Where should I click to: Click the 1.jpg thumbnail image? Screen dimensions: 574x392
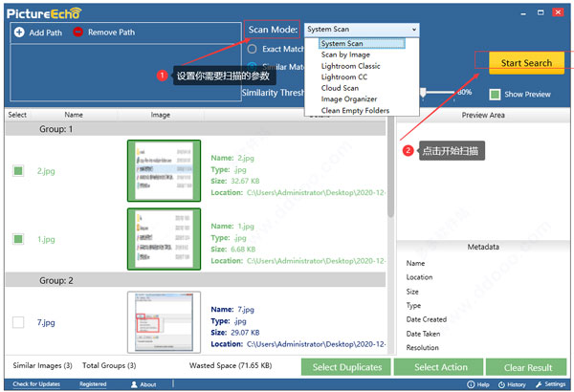164,239
